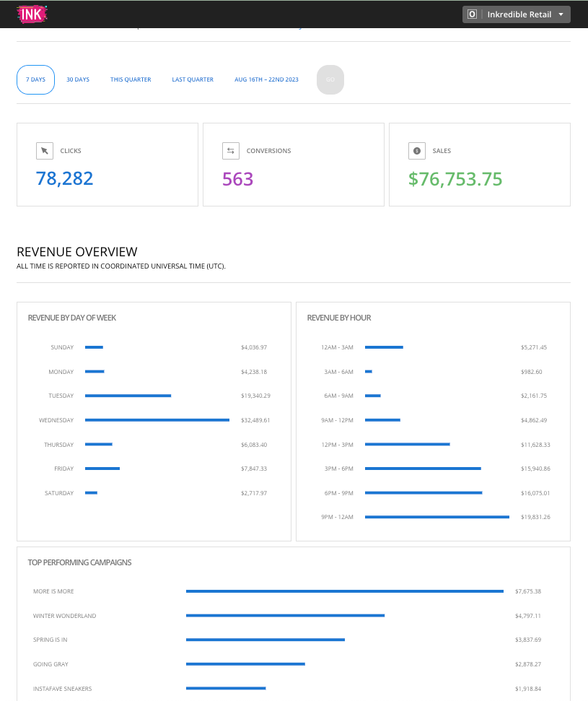Viewport: 588px width, 701px height.
Task: Switch to the 30 Days range
Action: tap(78, 79)
